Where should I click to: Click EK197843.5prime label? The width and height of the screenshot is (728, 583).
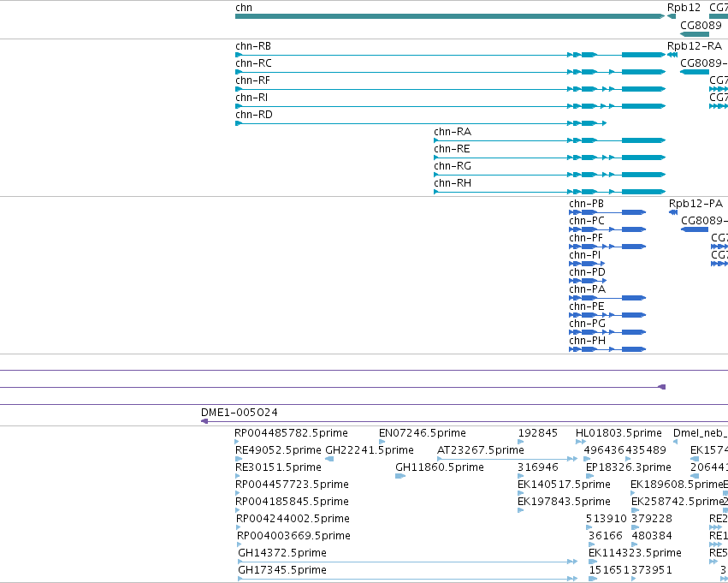click(x=564, y=502)
